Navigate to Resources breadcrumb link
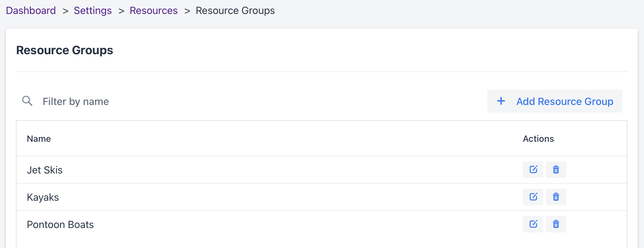 coord(154,10)
